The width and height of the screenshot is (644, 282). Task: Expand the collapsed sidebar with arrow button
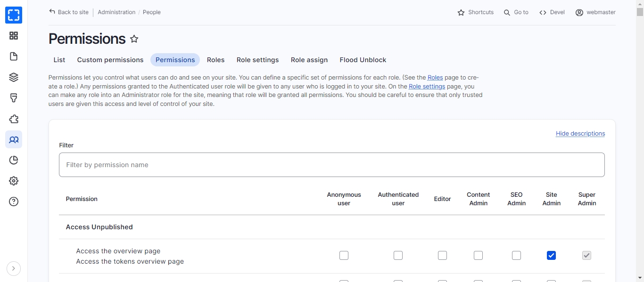click(x=14, y=268)
